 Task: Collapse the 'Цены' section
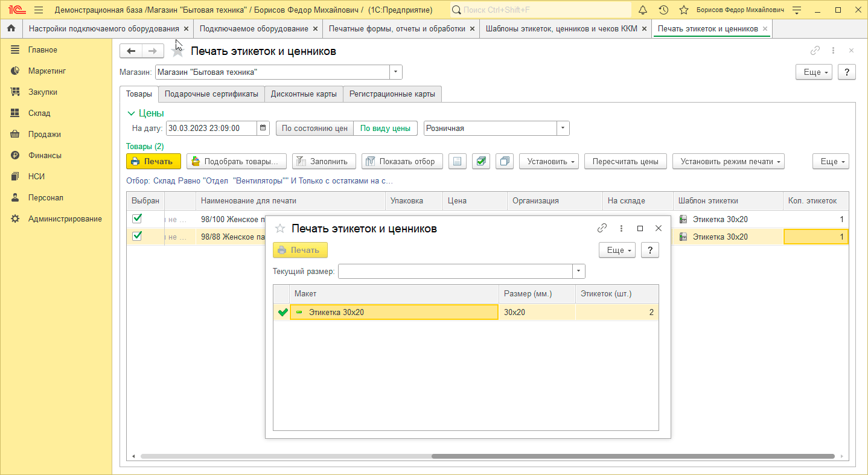point(132,113)
